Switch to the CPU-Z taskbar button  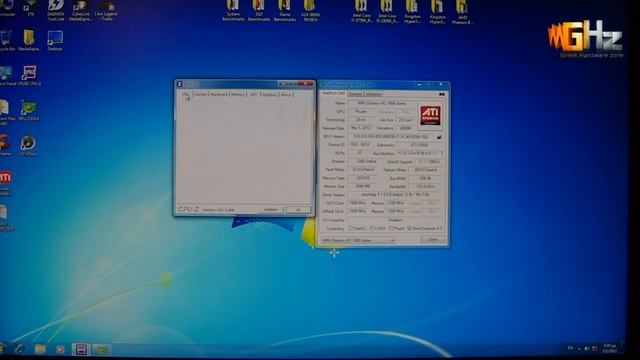(81, 349)
